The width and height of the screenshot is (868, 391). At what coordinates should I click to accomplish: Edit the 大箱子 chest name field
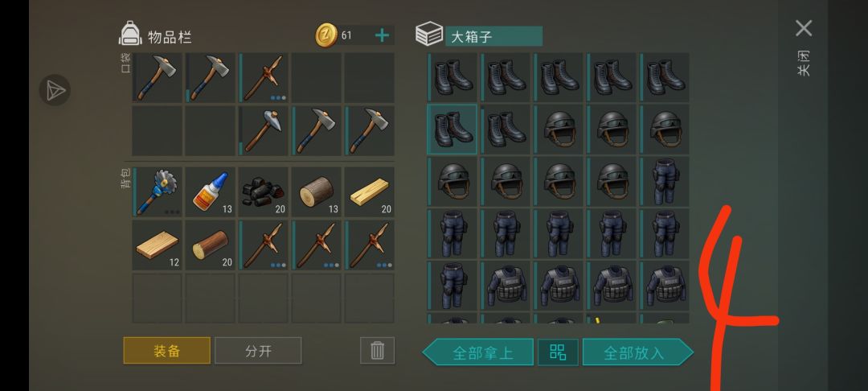493,36
